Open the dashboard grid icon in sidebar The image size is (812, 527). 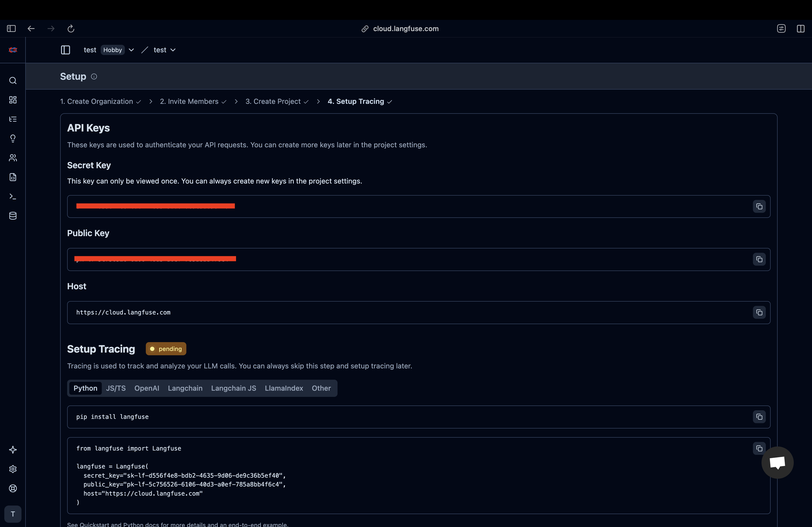pyautogui.click(x=13, y=100)
